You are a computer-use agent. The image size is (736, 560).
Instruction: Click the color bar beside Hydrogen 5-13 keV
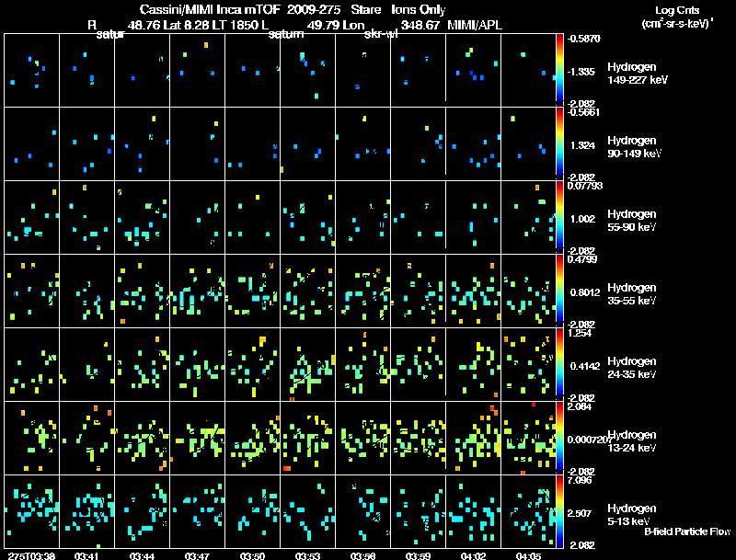[x=559, y=511]
